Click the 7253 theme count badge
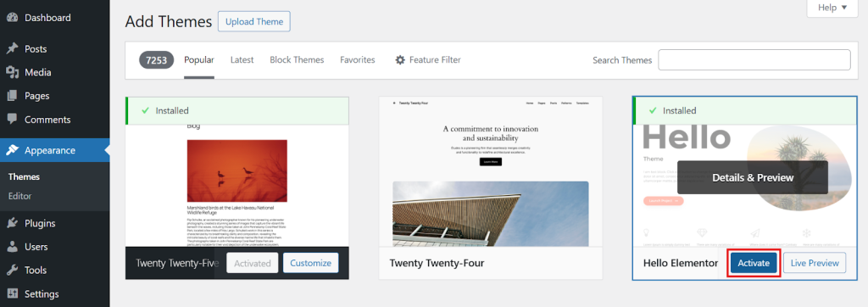The width and height of the screenshot is (868, 307). (157, 60)
